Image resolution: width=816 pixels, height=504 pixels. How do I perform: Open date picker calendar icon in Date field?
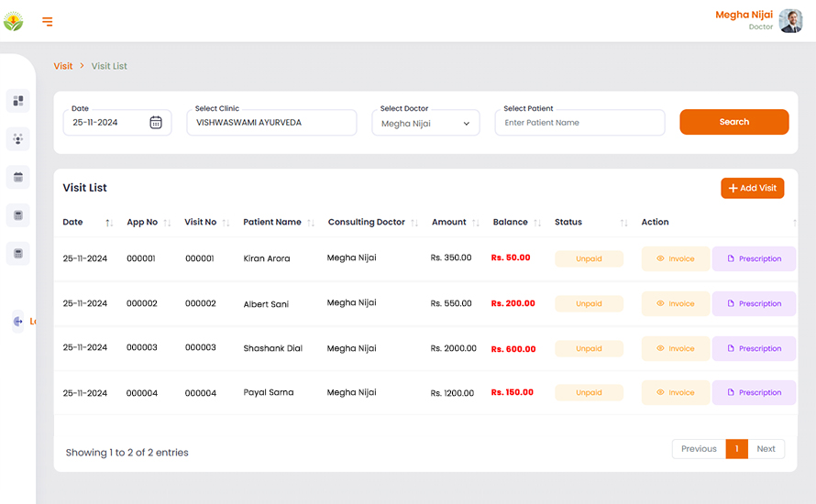[156, 123]
